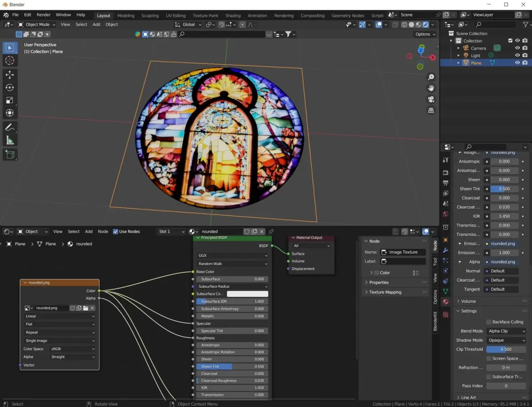
Task: Switch to the Shading workspace tab
Action: tap(233, 16)
